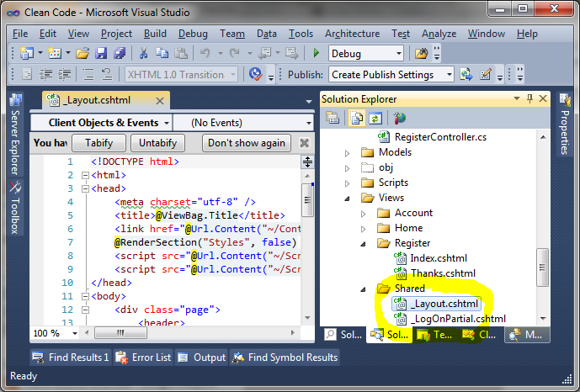Screen dimensions: 580x392
Task: Open the Properties side tab
Action: (565, 124)
